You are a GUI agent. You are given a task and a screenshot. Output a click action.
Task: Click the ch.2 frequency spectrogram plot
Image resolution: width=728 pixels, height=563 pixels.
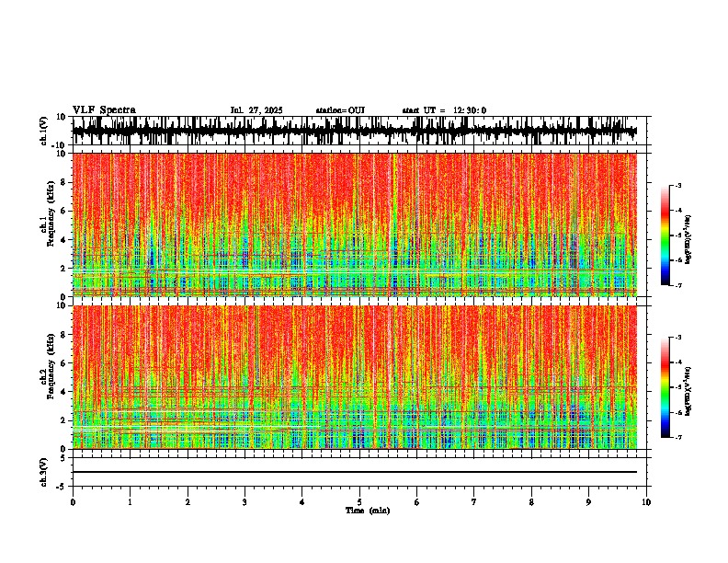[355, 377]
